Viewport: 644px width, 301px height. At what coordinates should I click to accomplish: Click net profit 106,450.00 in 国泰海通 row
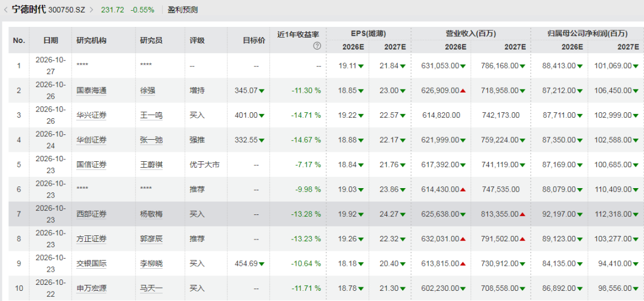614,90
